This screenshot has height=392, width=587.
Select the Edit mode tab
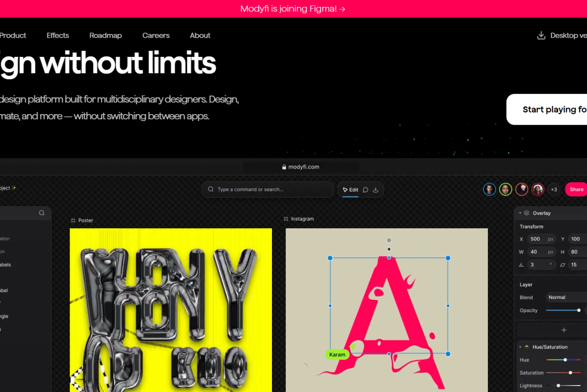coord(350,190)
